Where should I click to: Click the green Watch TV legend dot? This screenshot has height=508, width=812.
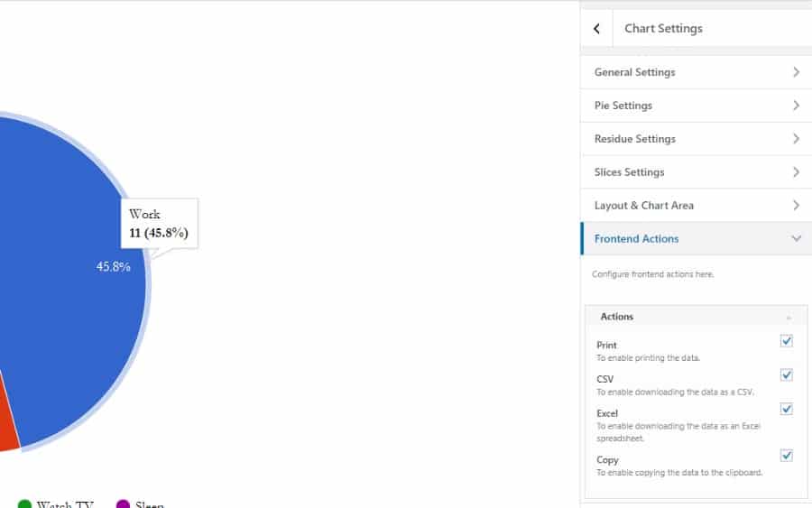click(x=24, y=503)
